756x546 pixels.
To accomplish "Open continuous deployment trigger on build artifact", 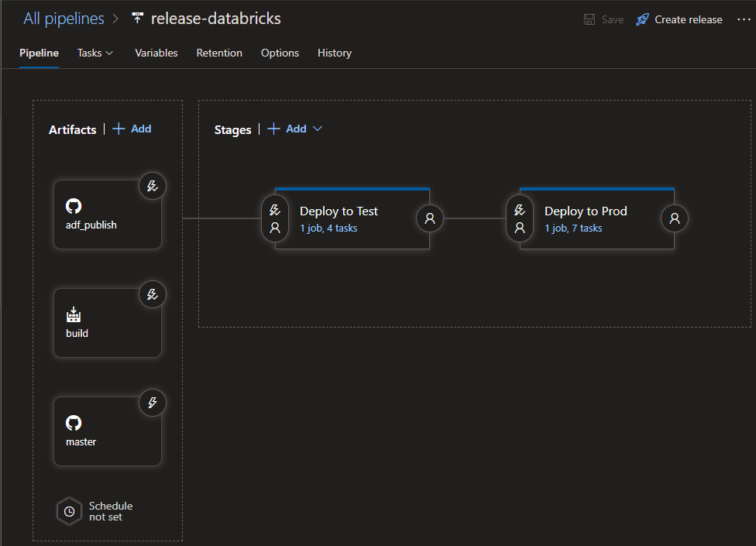I will [x=153, y=294].
